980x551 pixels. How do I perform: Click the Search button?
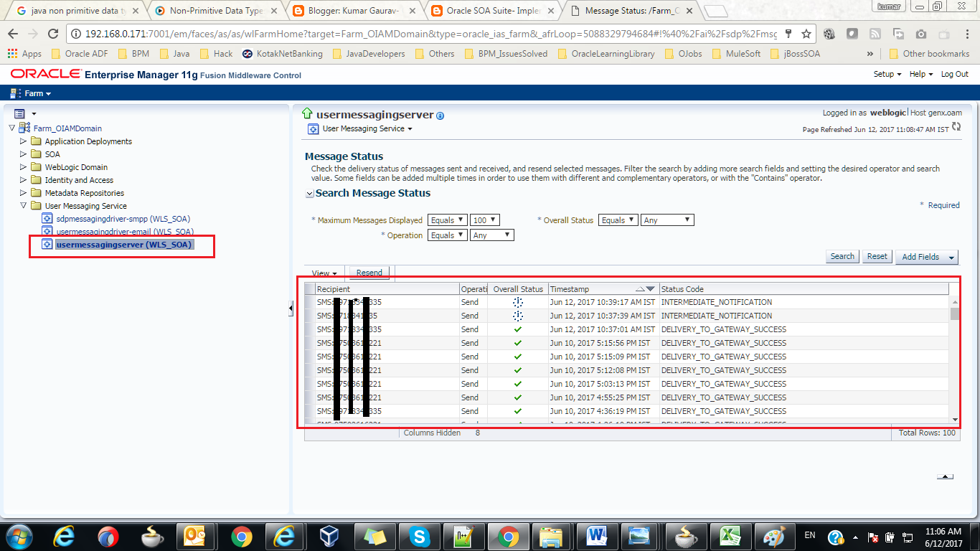point(842,257)
